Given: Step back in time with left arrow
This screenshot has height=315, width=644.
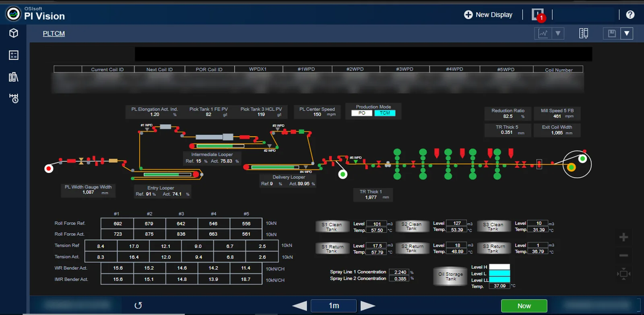Looking at the screenshot, I should tap(299, 306).
